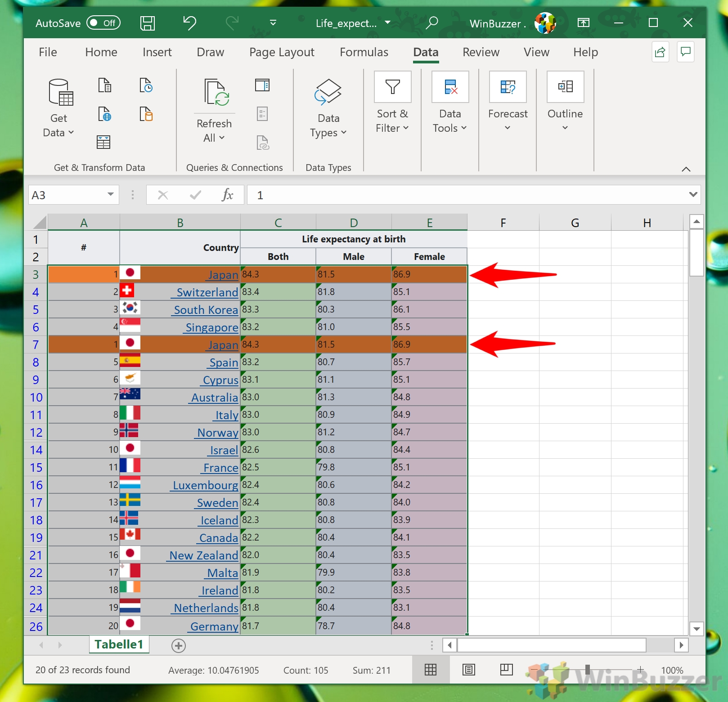Click the Save icon in title bar
This screenshot has width=728, height=702.
click(147, 23)
